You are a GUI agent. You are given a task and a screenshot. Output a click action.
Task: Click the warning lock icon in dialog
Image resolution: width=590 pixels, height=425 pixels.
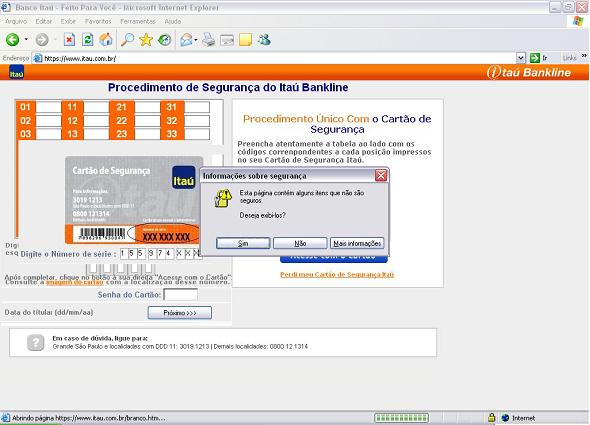pyautogui.click(x=223, y=198)
